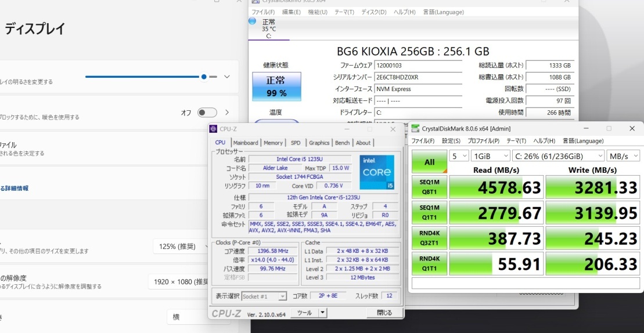Open ファイル(F) menu in CrystalDiskInfo
Image resolution: width=644 pixels, height=333 pixels.
263,12
